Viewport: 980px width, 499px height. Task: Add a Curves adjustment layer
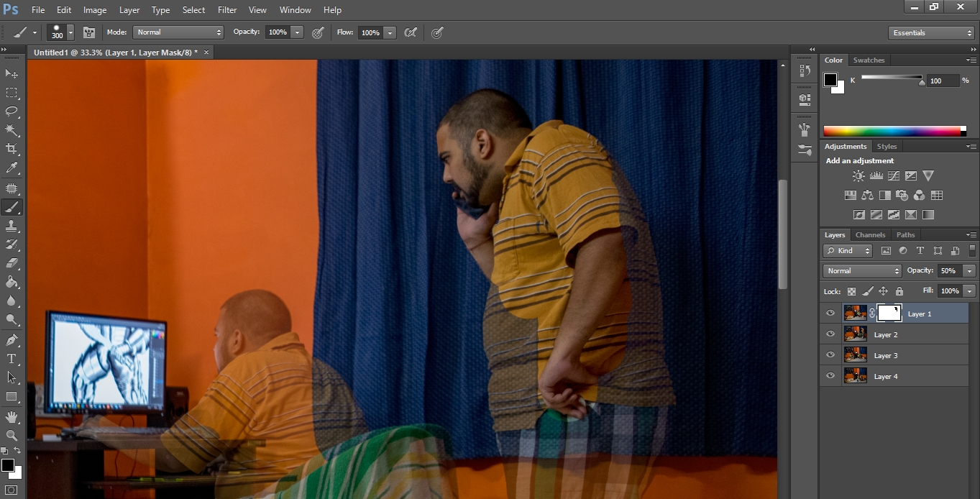tap(893, 175)
